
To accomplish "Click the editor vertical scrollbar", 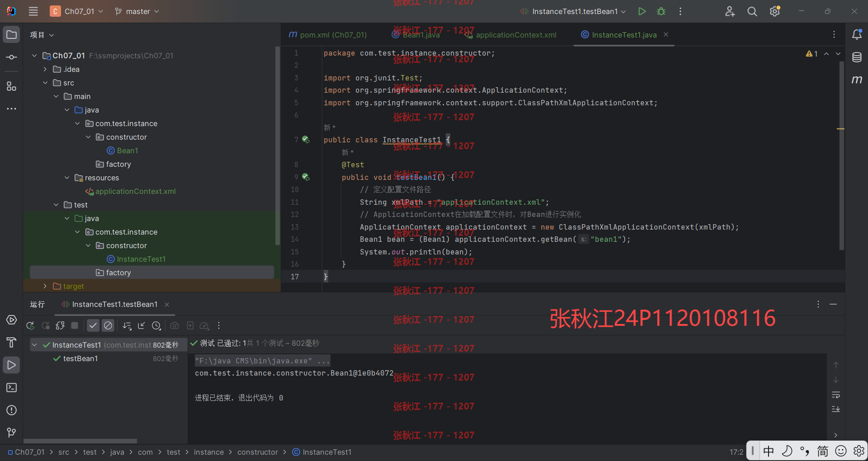I will (841, 156).
